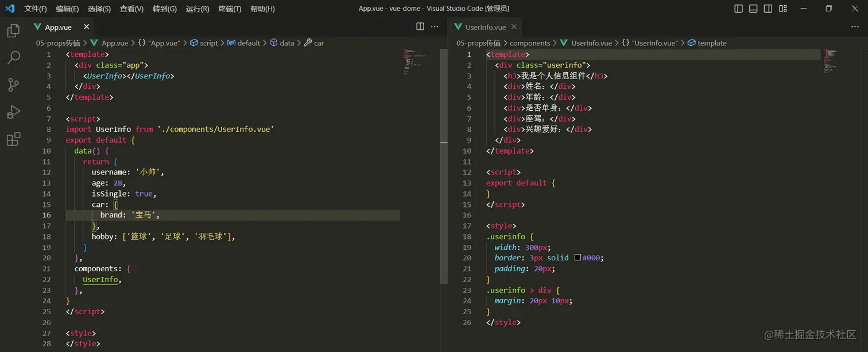Toggle primary side bar layout icon
This screenshot has height=352, width=868.
point(739,9)
